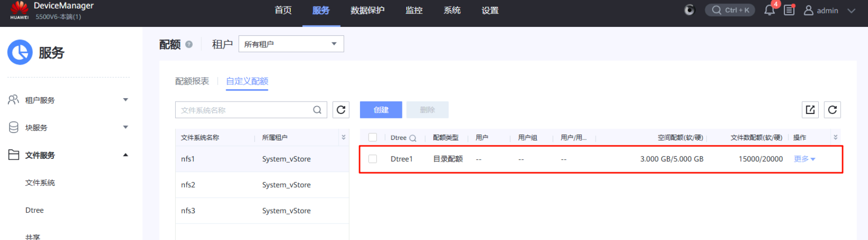Open the 所有租户 tenant dropdown

[x=291, y=44]
